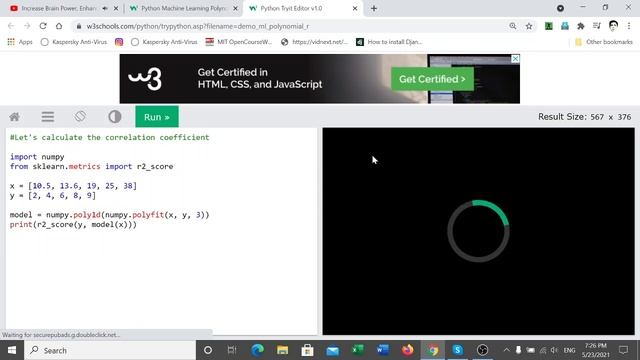This screenshot has width=640, height=360.
Task: Rotate the editor layout orientation
Action: click(x=80, y=116)
